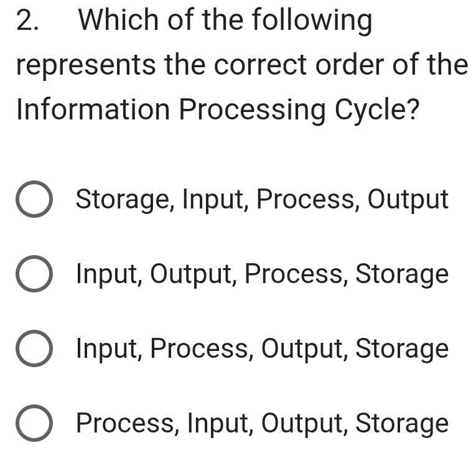
Task: Click the 'represents the correct order' text line
Action: pos(241,66)
